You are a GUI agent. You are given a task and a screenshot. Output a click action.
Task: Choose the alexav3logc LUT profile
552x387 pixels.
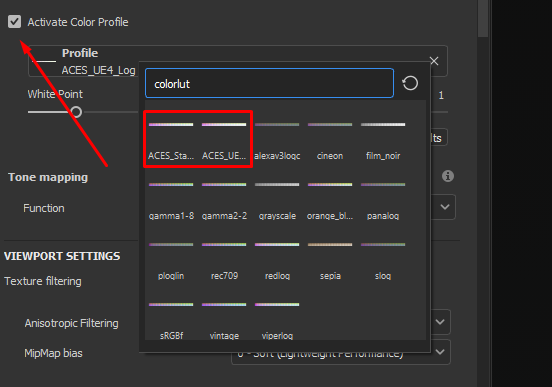[x=277, y=140]
